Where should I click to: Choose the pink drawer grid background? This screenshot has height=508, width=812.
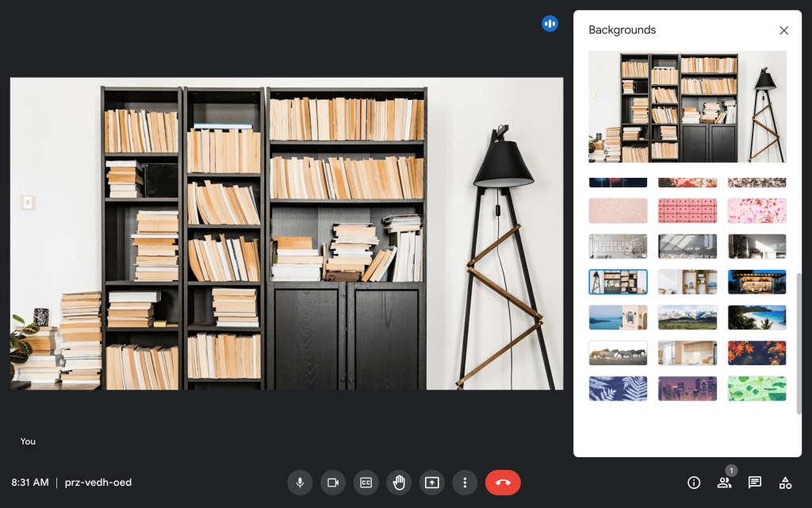[x=688, y=210]
